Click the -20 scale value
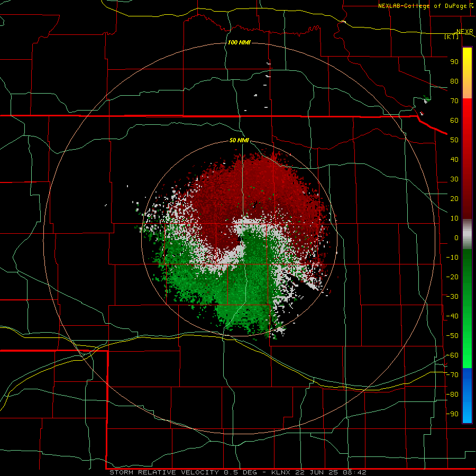The width and height of the screenshot is (476, 476). [452, 277]
